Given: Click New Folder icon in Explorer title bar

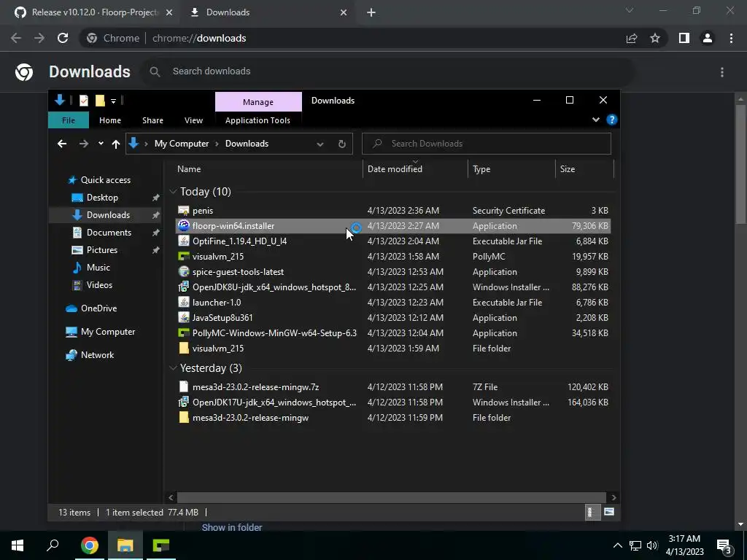Looking at the screenshot, I should click(x=99, y=101).
